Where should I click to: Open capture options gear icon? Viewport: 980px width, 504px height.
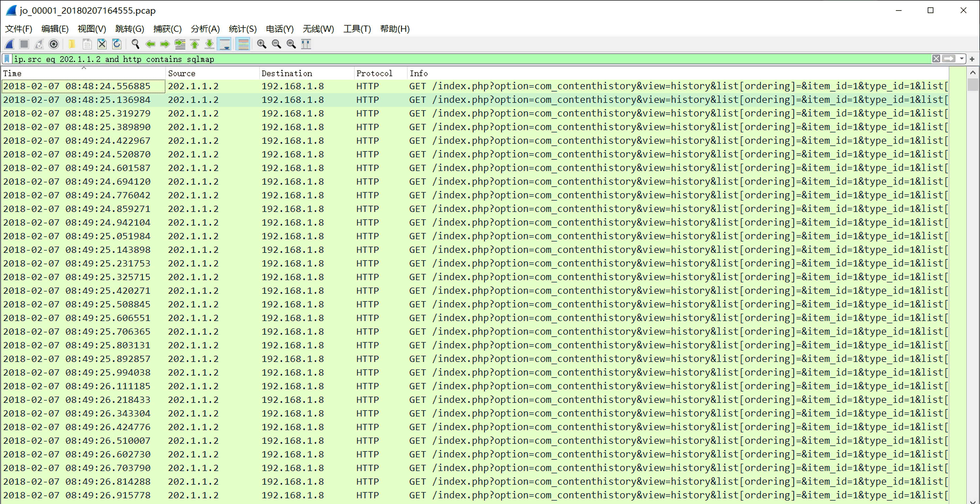click(54, 44)
